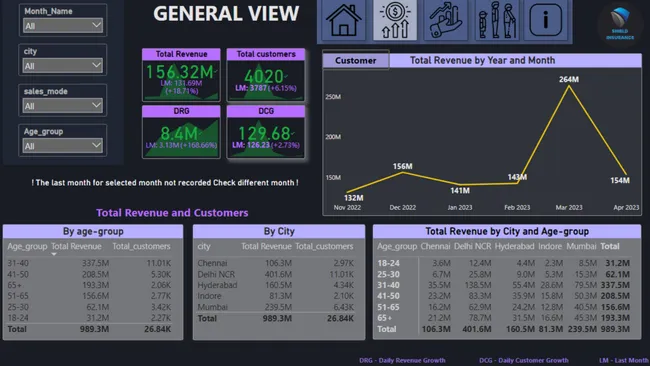Select the 264M peak data point

pos(569,86)
